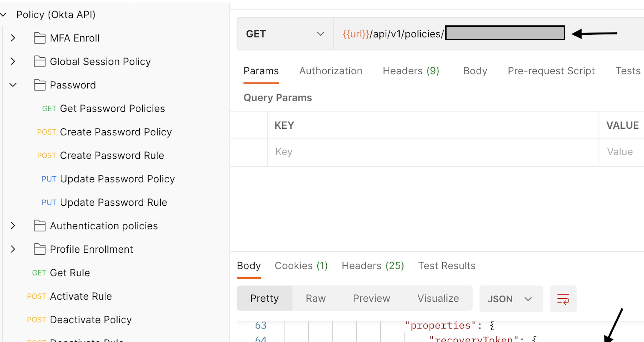Expand the MFA Enroll folder chevron
Image resolution: width=644 pixels, height=342 pixels.
point(13,38)
